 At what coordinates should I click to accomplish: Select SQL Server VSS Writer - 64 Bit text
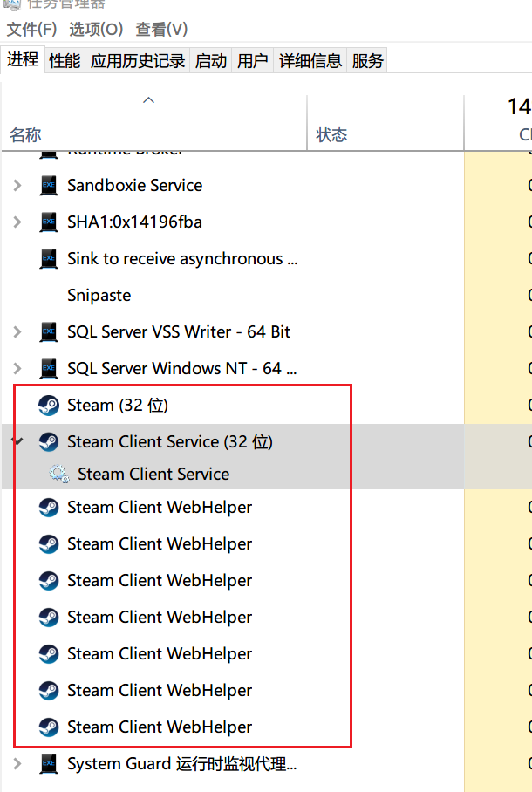pos(179,331)
